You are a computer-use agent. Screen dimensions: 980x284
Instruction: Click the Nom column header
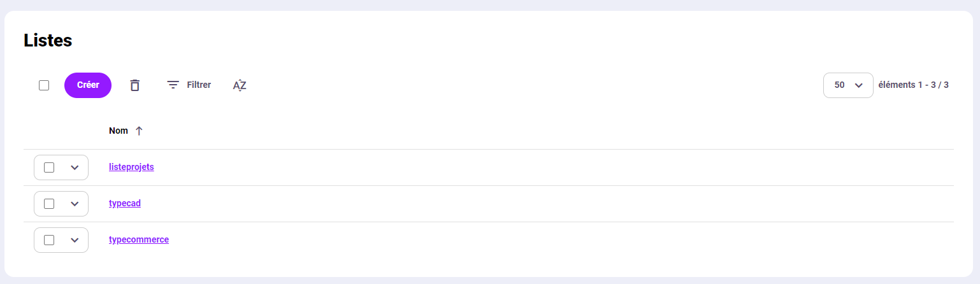[x=119, y=131]
